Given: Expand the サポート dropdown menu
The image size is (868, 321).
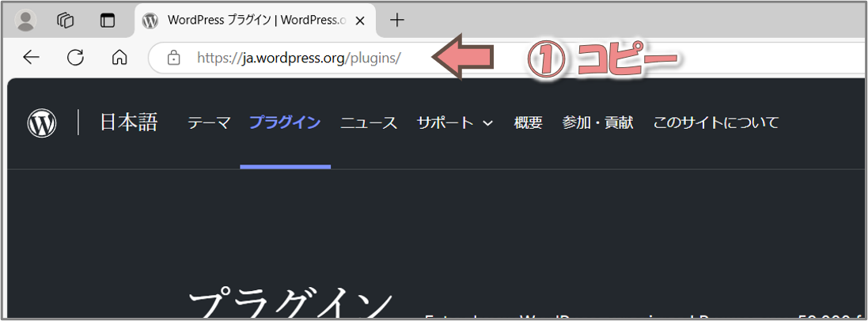Looking at the screenshot, I should (x=454, y=123).
